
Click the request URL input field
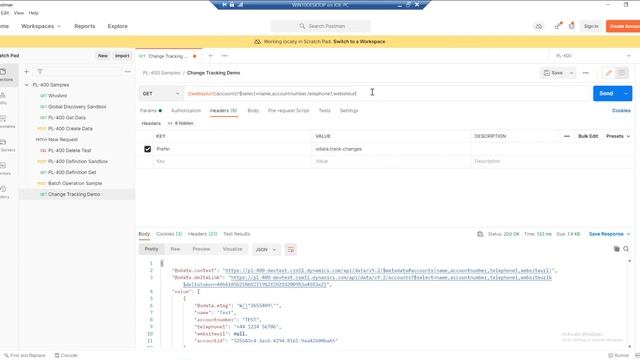pyautogui.click(x=387, y=93)
